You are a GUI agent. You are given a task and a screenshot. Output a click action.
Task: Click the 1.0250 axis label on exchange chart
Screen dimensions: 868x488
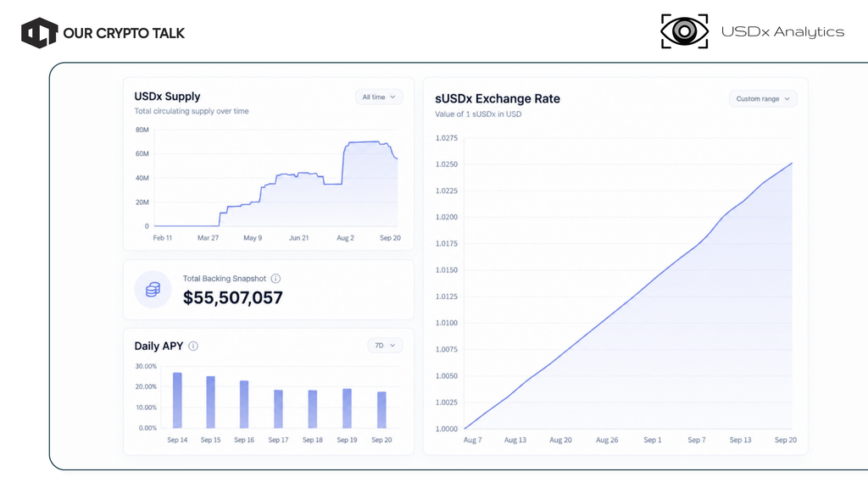pos(447,164)
